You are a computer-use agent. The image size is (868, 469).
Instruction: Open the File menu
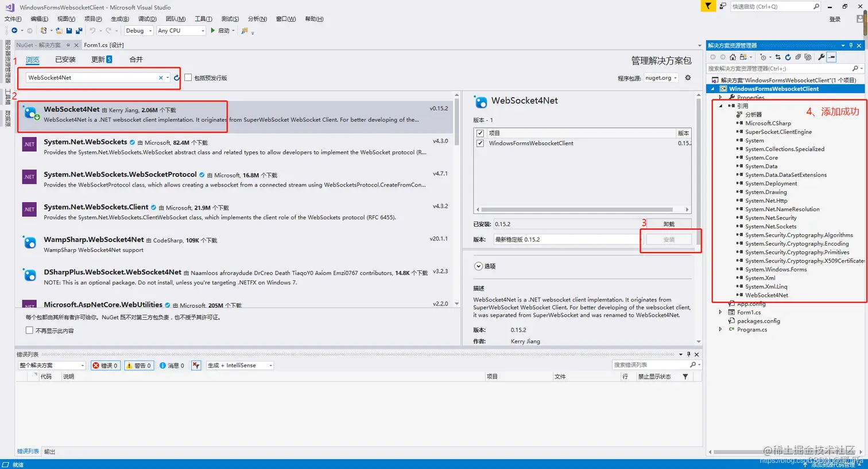click(x=13, y=19)
